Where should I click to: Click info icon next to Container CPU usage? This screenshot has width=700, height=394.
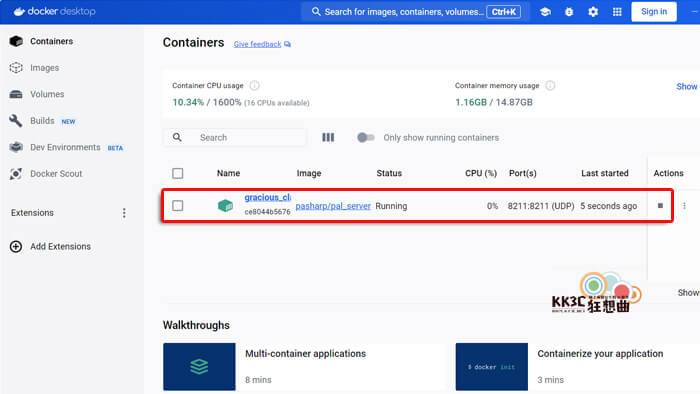254,85
